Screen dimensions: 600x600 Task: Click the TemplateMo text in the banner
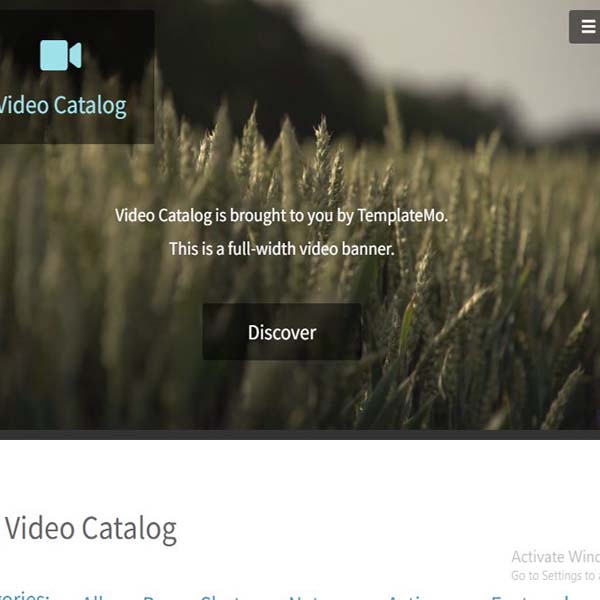click(x=402, y=216)
